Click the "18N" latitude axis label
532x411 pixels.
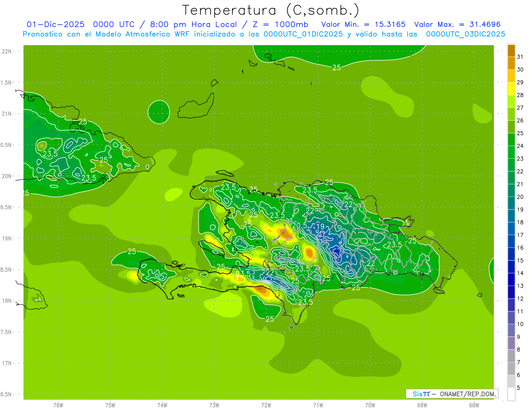pyautogui.click(x=8, y=301)
